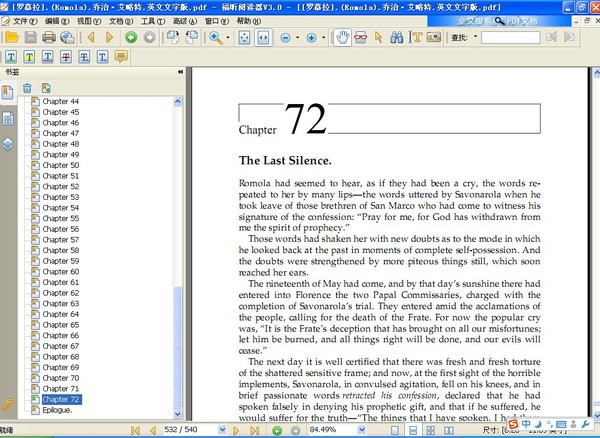The height and width of the screenshot is (438, 600).
Task: Switch to the page thumbnails sidebar tab
Action: click(8, 119)
